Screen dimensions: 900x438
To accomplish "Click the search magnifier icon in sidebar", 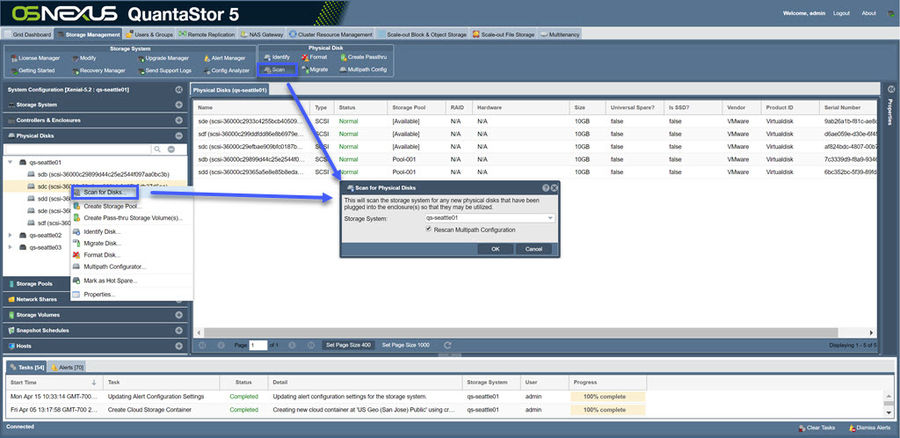I will point(157,149).
